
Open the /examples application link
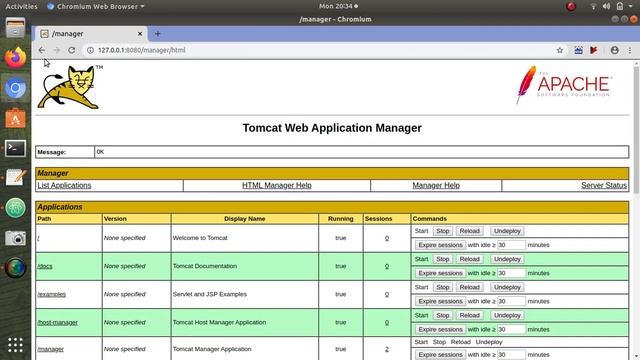pyautogui.click(x=51, y=294)
